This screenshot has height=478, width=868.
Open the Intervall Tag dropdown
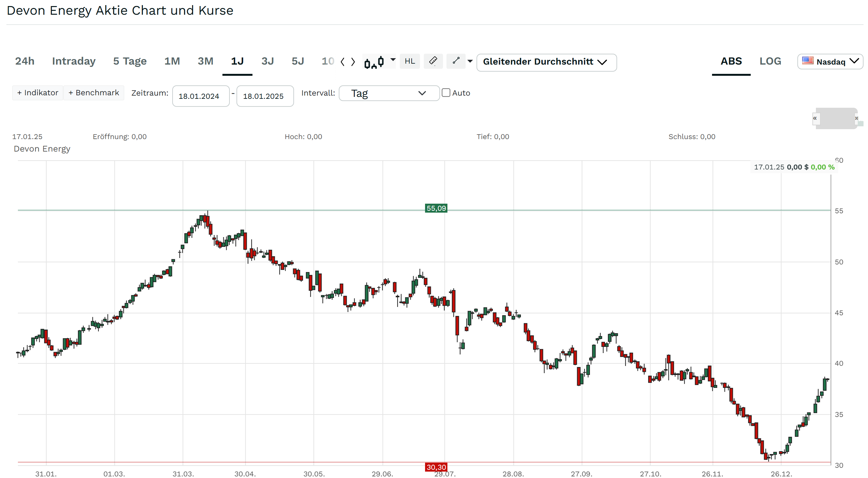tap(389, 93)
